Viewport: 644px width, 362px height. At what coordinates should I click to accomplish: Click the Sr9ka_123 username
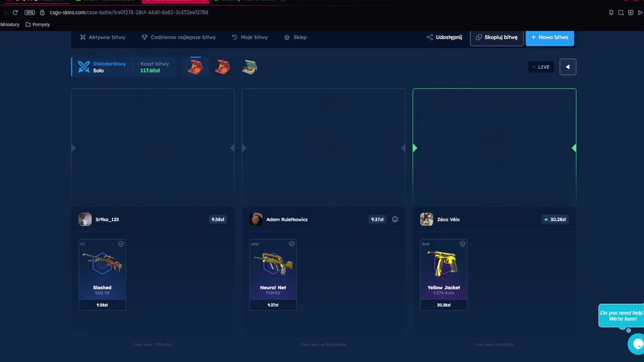(x=107, y=219)
